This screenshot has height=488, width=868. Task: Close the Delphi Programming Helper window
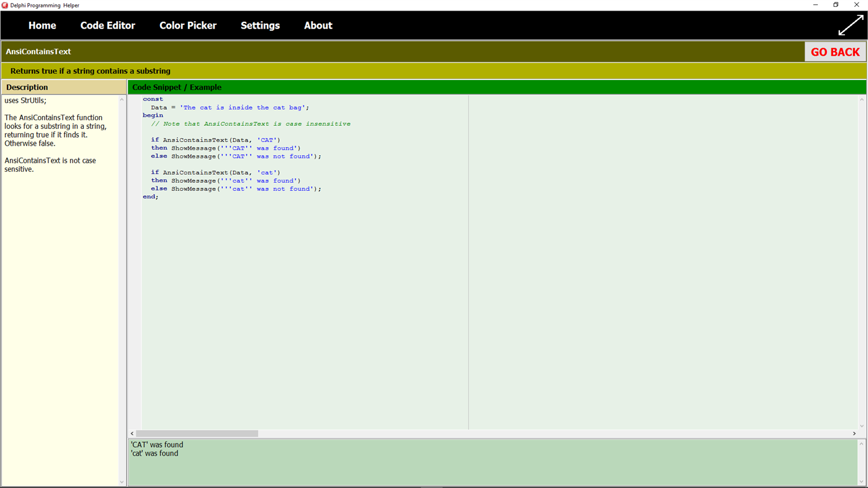pos(856,5)
